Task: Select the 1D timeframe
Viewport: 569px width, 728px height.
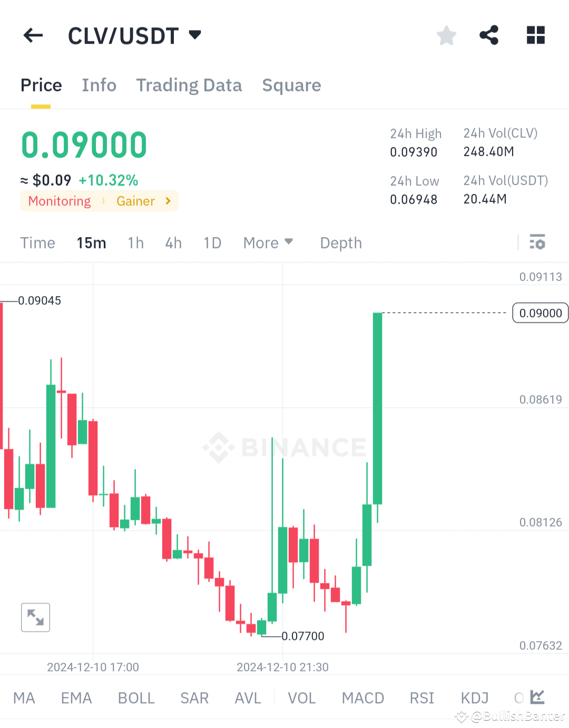Action: point(212,242)
